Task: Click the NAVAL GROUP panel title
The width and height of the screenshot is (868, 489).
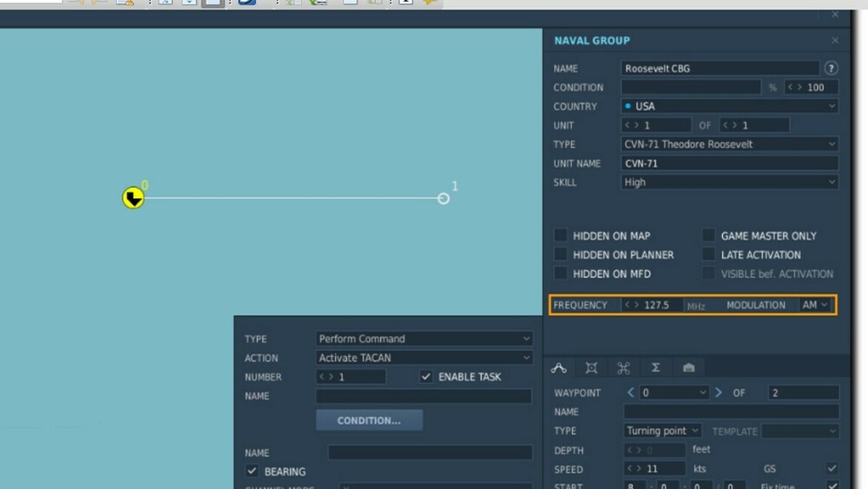Action: pyautogui.click(x=592, y=41)
